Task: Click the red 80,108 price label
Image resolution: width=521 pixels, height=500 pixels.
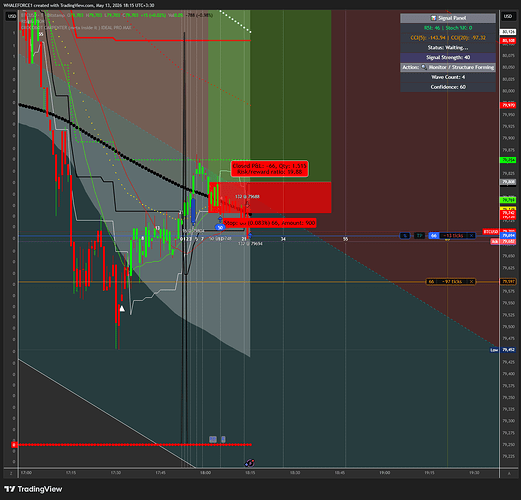Action: pyautogui.click(x=508, y=41)
